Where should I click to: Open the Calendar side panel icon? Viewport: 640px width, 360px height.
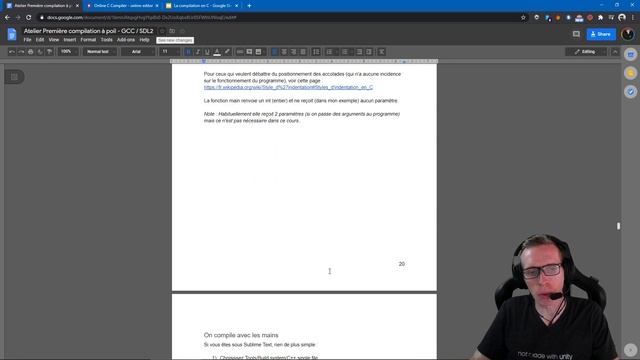pyautogui.click(x=631, y=54)
